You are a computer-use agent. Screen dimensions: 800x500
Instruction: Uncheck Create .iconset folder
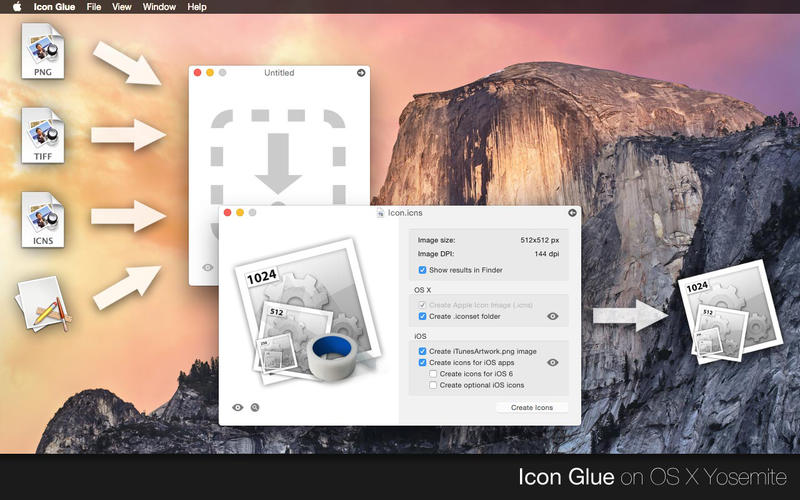[423, 316]
